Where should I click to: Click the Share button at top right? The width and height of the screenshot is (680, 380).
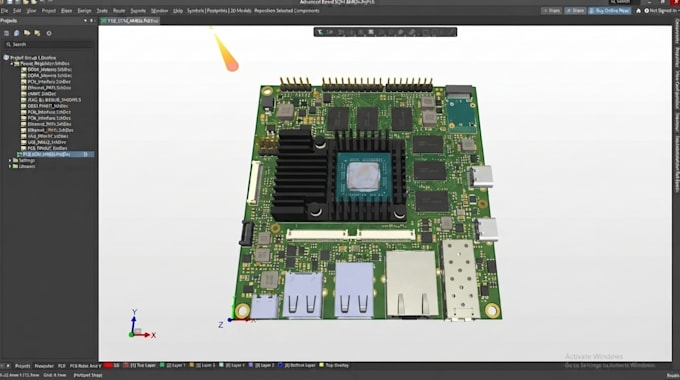point(575,11)
